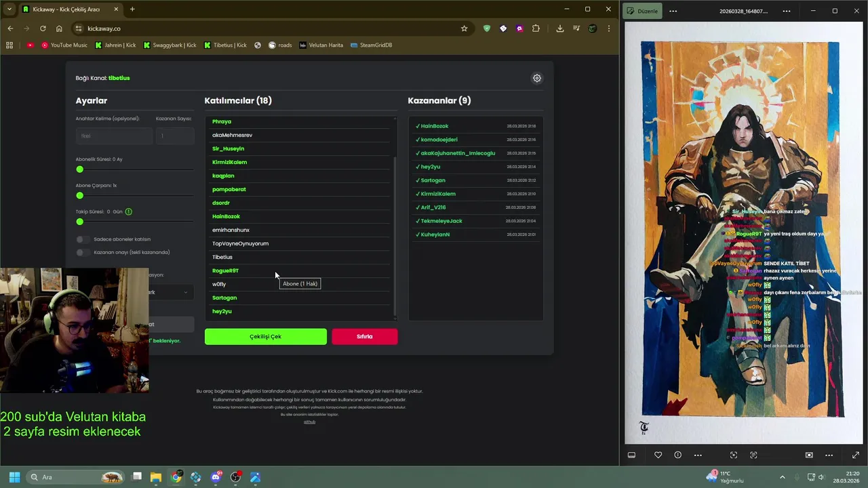Click the Chrome back arrow
The width and height of the screenshot is (868, 488).
(x=10, y=28)
